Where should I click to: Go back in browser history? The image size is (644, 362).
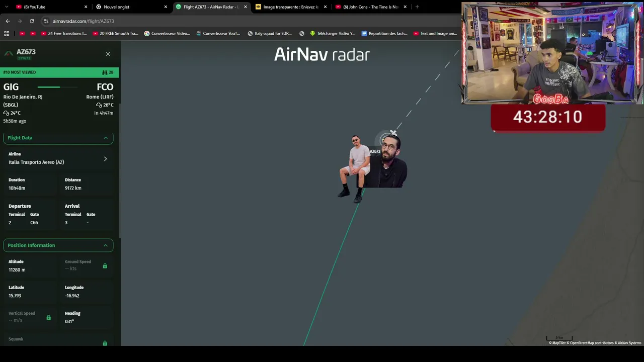[8, 21]
